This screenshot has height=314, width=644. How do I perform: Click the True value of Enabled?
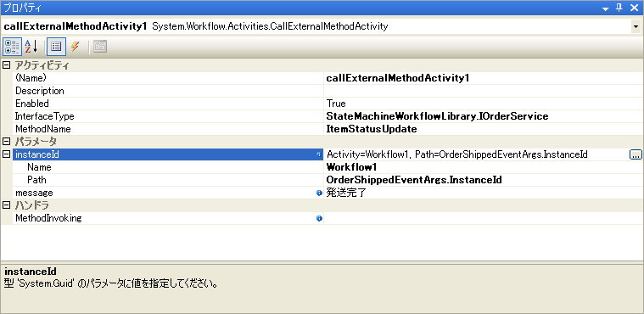[336, 104]
